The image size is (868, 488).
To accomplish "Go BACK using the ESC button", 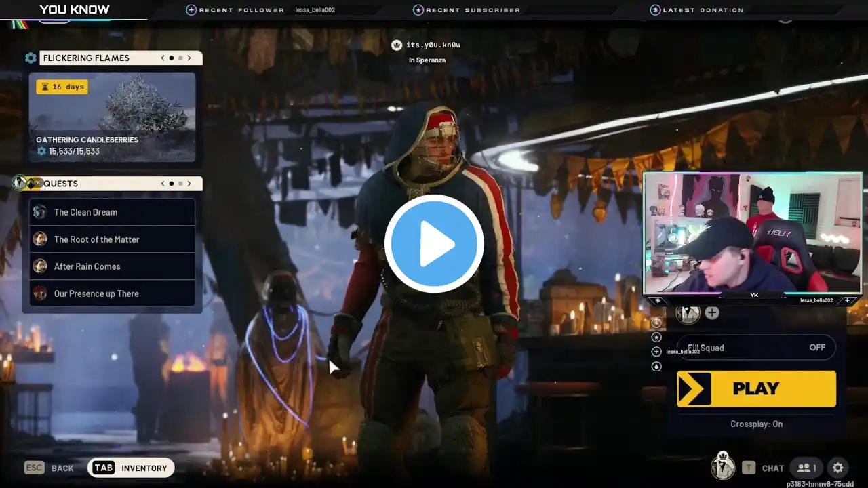I will click(49, 468).
